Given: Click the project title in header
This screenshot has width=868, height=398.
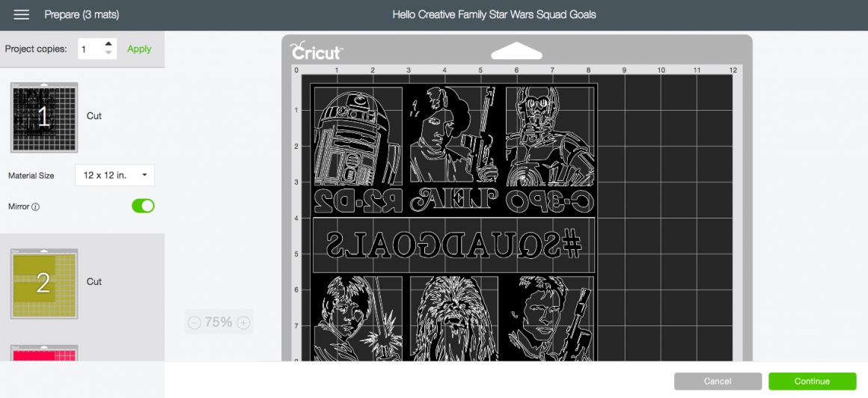Looking at the screenshot, I should point(495,15).
